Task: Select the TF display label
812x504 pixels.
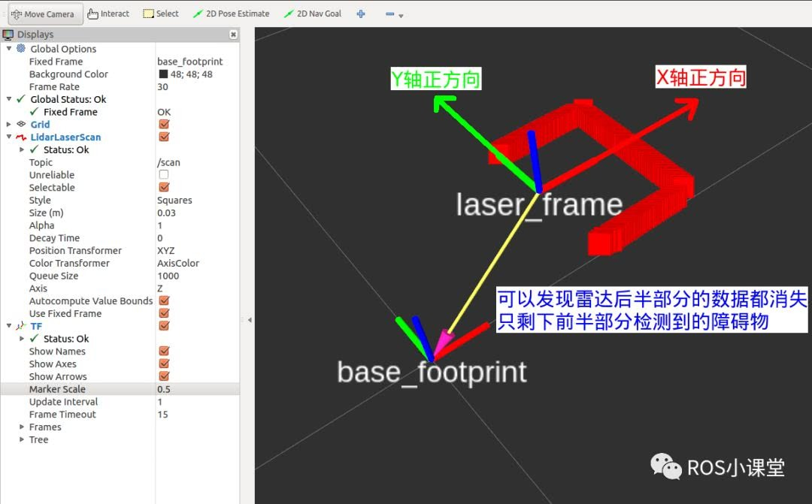Action: pyautogui.click(x=36, y=326)
